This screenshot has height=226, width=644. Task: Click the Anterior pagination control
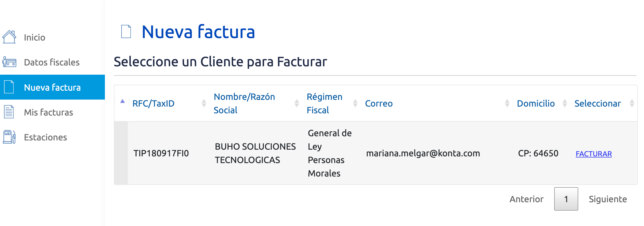(526, 199)
